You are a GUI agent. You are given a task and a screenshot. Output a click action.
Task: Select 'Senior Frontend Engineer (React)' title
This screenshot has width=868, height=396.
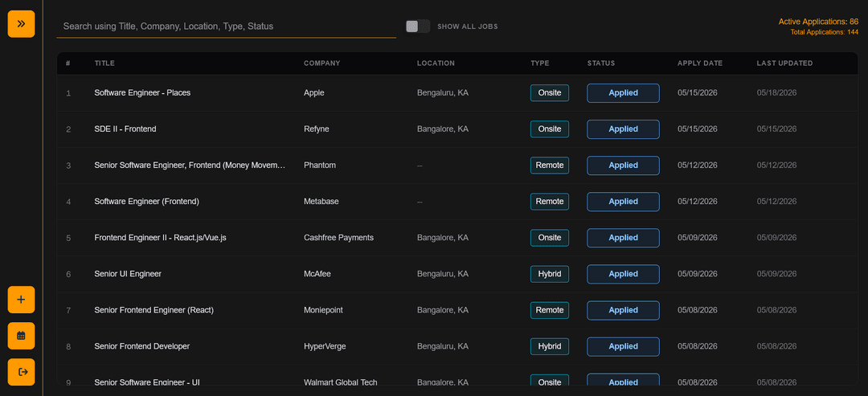pos(154,310)
